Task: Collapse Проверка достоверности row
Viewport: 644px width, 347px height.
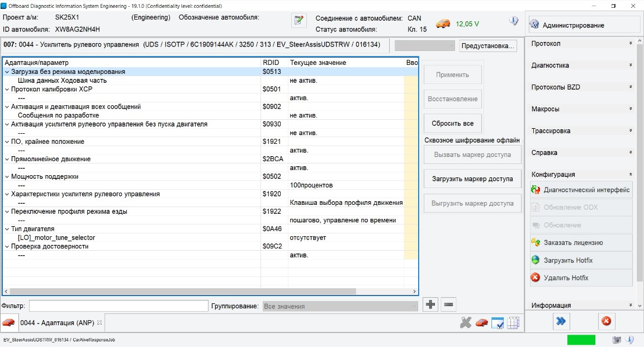Action: click(x=7, y=246)
